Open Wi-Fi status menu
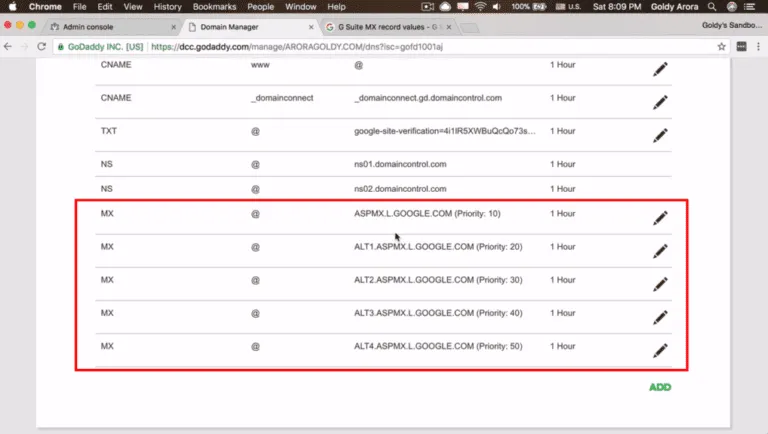The width and height of the screenshot is (768, 434). pyautogui.click(x=480, y=7)
